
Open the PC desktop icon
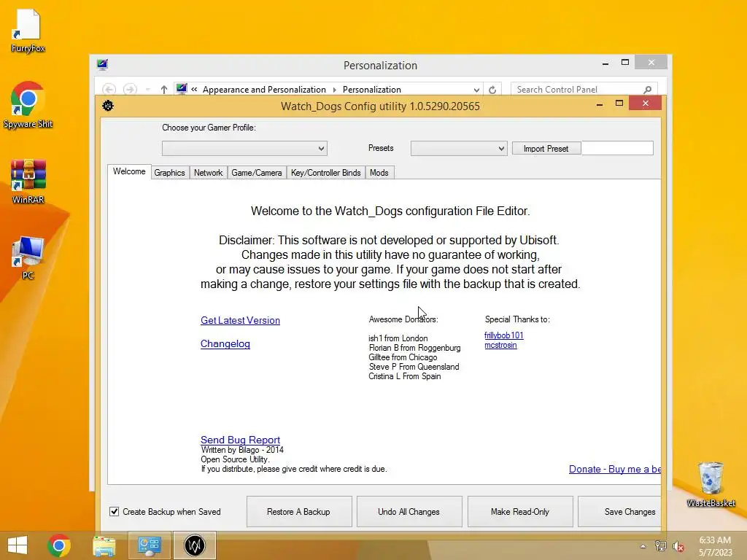28,257
